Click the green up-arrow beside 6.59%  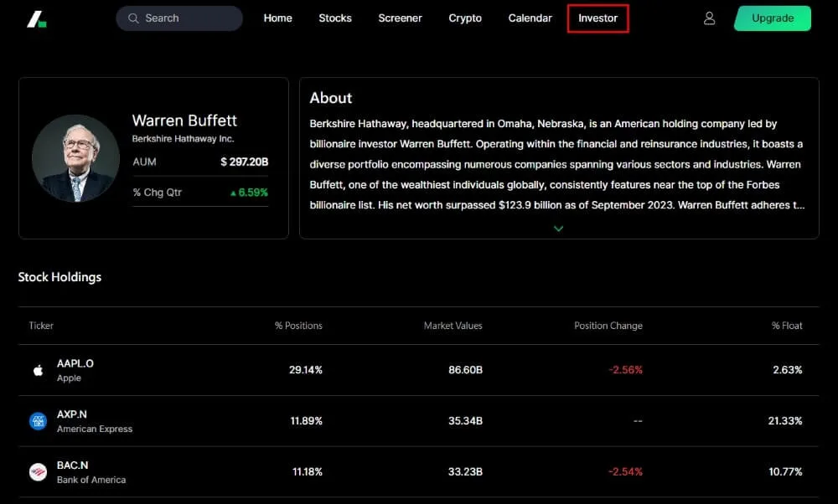(234, 193)
